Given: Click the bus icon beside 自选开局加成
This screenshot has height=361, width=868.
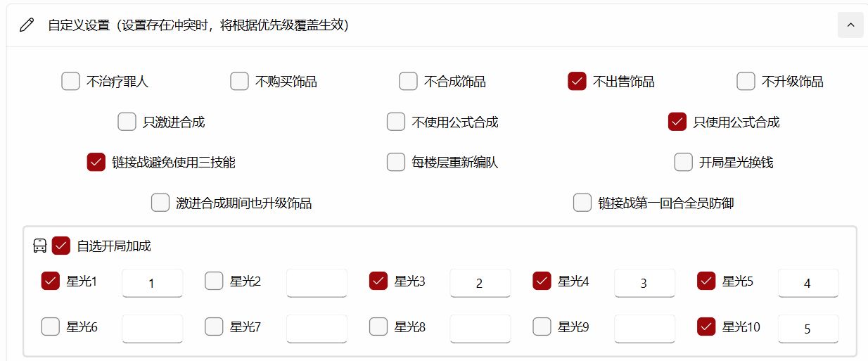Looking at the screenshot, I should pos(40,246).
